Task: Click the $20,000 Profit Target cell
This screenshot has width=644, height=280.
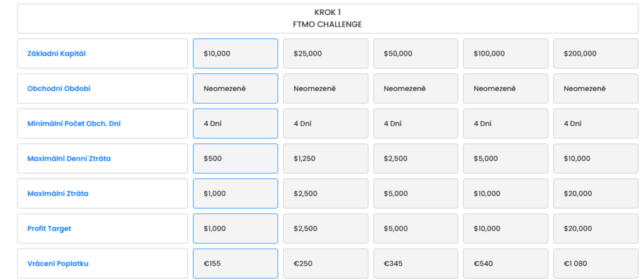Action: tap(596, 229)
